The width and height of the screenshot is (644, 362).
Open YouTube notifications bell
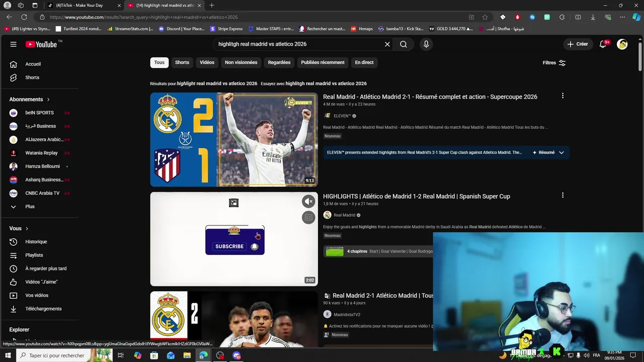[603, 44]
